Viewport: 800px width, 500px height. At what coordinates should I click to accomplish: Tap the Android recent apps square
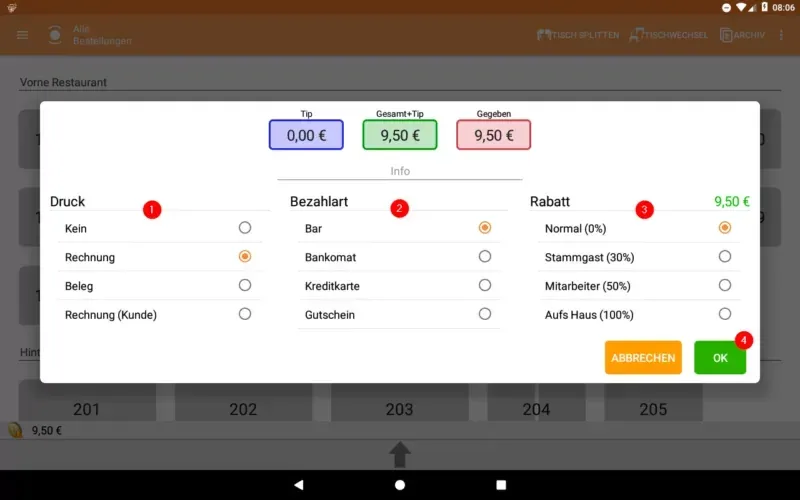[x=501, y=485]
